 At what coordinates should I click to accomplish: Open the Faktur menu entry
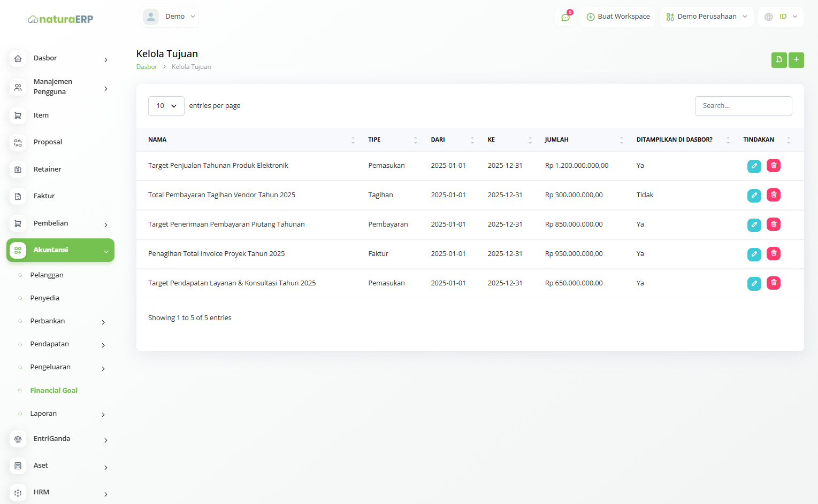click(44, 196)
